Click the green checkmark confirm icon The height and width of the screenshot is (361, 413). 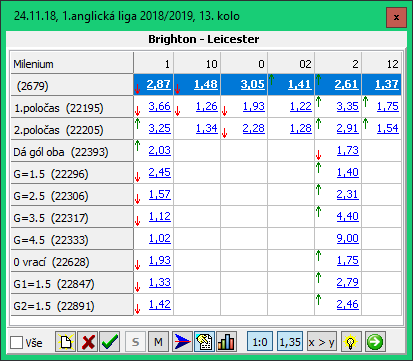pyautogui.click(x=110, y=342)
